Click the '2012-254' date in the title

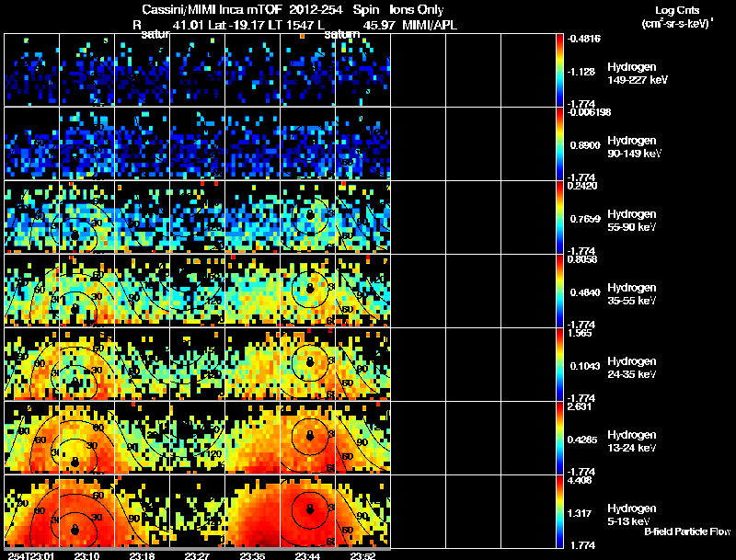tap(316, 9)
